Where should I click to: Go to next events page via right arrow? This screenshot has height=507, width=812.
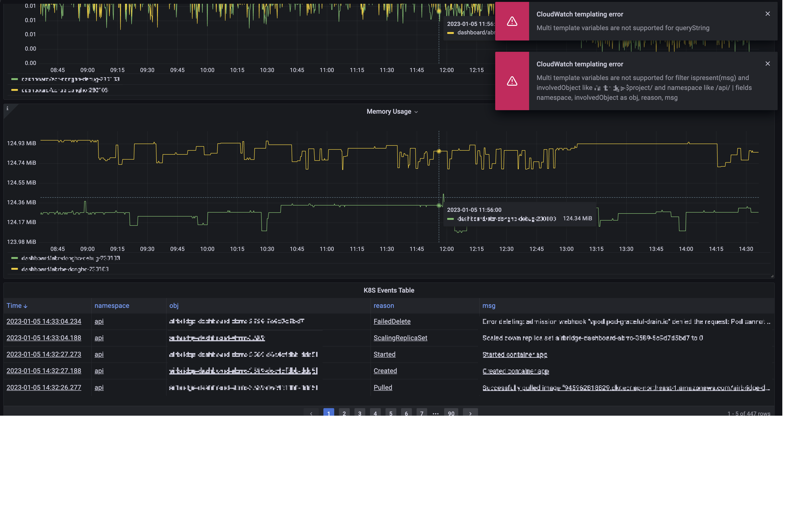pyautogui.click(x=470, y=414)
